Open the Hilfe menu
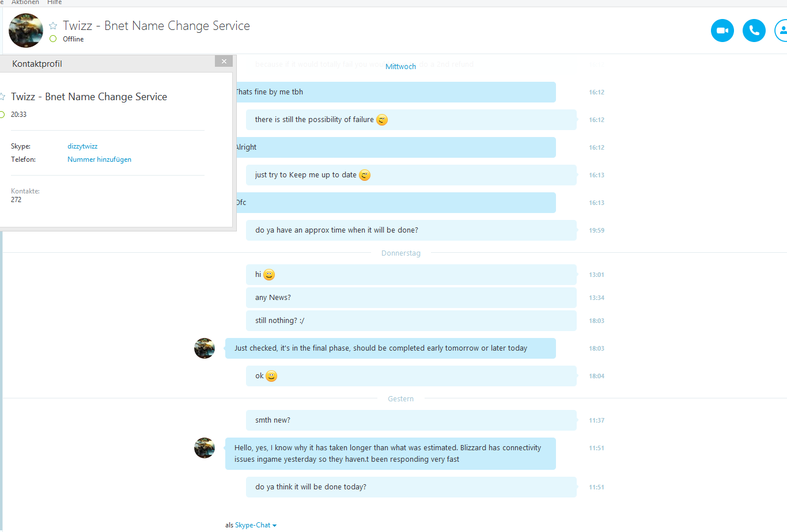The width and height of the screenshot is (787, 532). point(55,2)
